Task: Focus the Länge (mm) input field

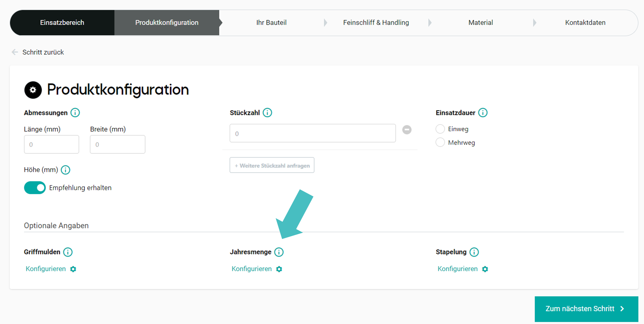Action: (51, 145)
